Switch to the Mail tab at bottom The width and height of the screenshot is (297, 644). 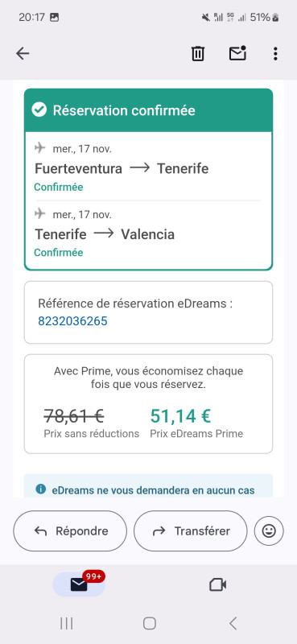point(79,584)
